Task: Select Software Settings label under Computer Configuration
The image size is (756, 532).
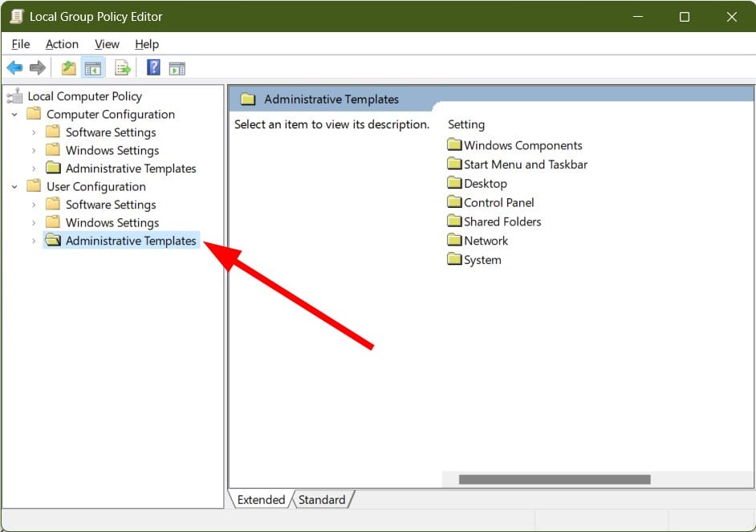Action: (x=111, y=132)
